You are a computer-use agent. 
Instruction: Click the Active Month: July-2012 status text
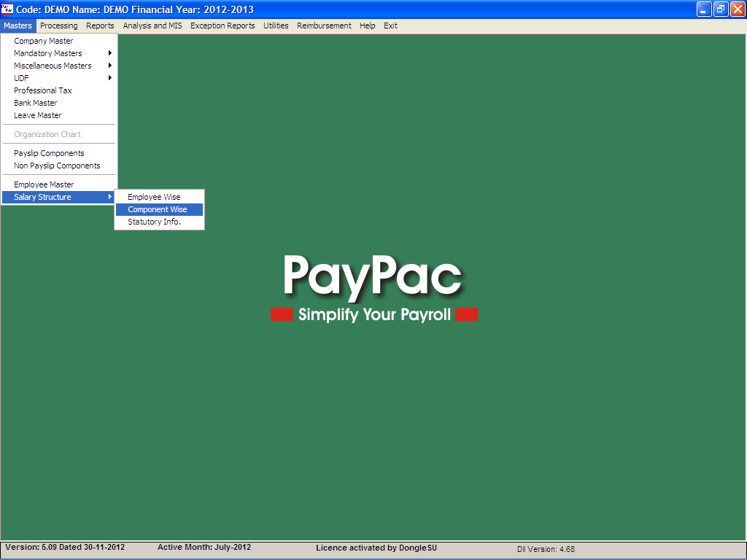[x=204, y=547]
